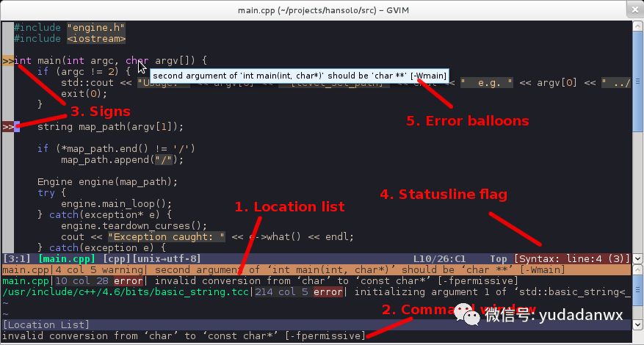Place cursor on '#include <iostream>' line
This screenshot has height=345, width=644.
70,39
